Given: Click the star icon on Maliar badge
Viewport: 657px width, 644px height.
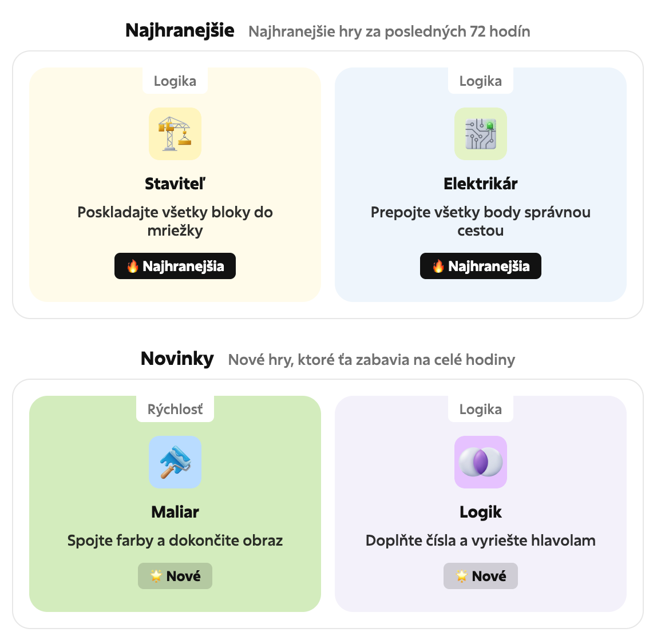Looking at the screenshot, I should pyautogui.click(x=156, y=576).
